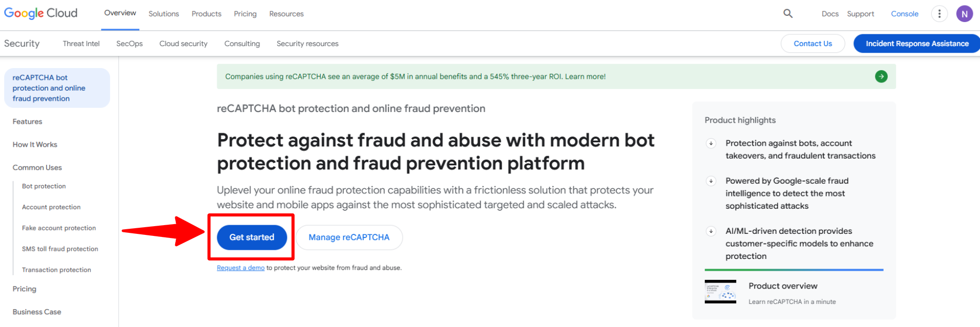
Task: Expand the bot protection highlight arrow icon
Action: point(711,143)
